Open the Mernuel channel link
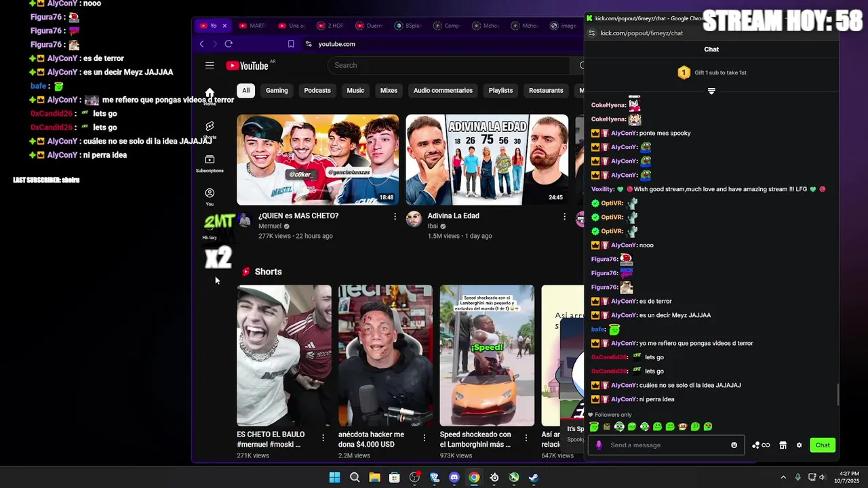The height and width of the screenshot is (488, 868). tap(269, 226)
